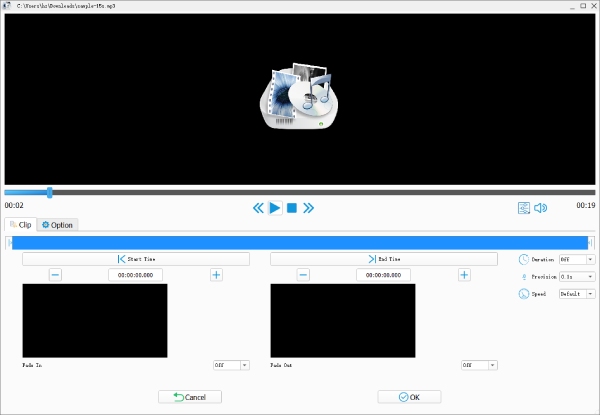Switch to the Option tab
Image resolution: width=600 pixels, height=415 pixels.
[57, 225]
